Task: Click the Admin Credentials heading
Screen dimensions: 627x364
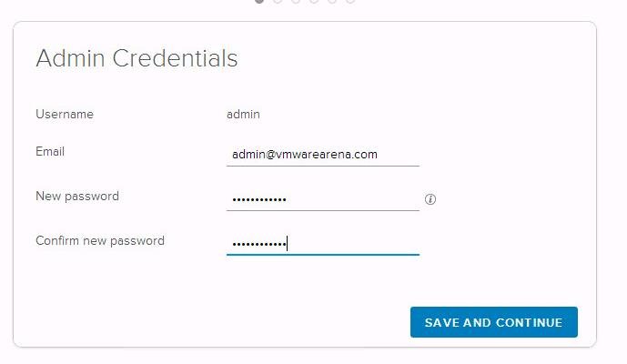Action: [137, 59]
